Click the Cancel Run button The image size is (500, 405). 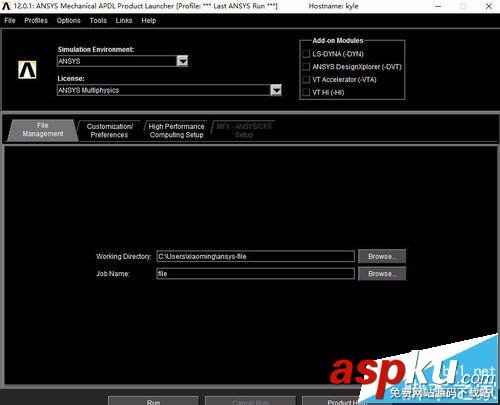coord(250,401)
